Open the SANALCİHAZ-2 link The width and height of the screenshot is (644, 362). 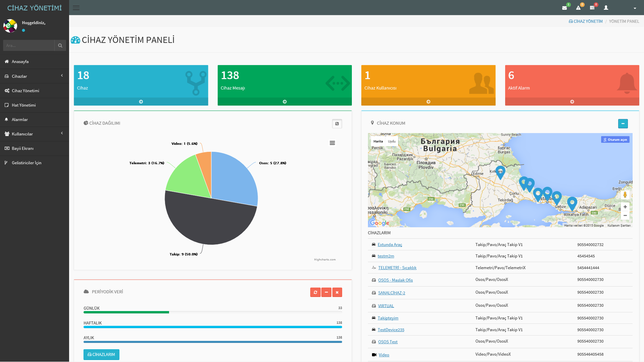(x=391, y=293)
